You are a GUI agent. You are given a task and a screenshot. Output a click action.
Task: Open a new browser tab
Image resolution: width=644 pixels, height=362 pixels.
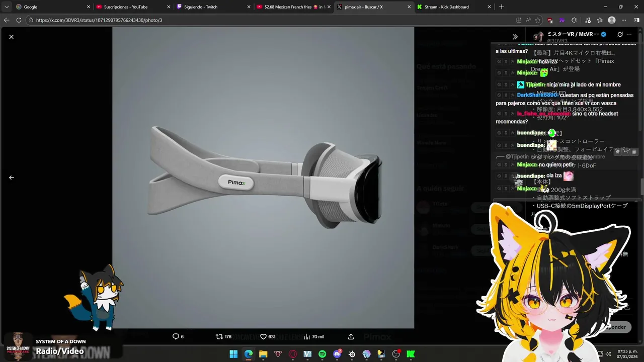501,7
